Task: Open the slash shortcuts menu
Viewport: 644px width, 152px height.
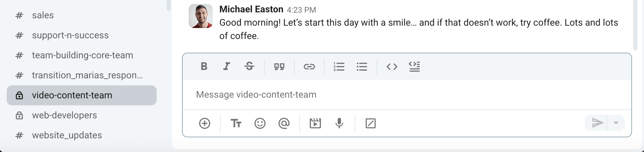Action: point(371,123)
